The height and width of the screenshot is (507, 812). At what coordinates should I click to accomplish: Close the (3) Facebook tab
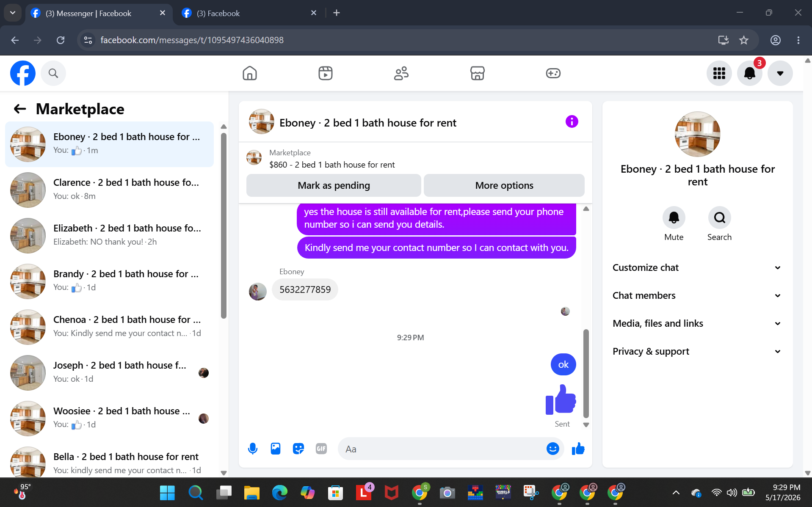[x=314, y=13]
